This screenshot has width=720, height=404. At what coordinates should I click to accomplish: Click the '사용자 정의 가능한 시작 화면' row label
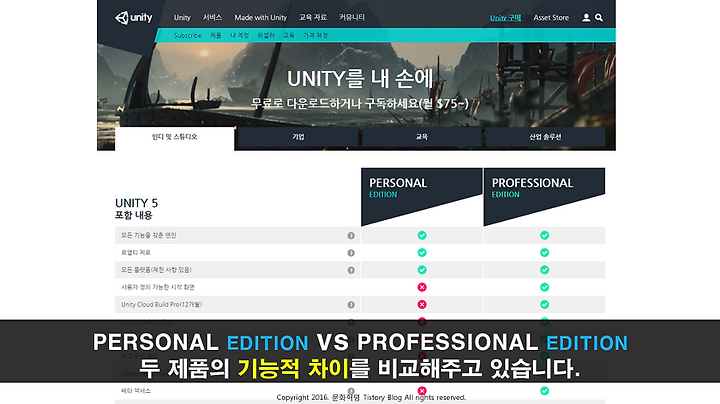click(158, 287)
